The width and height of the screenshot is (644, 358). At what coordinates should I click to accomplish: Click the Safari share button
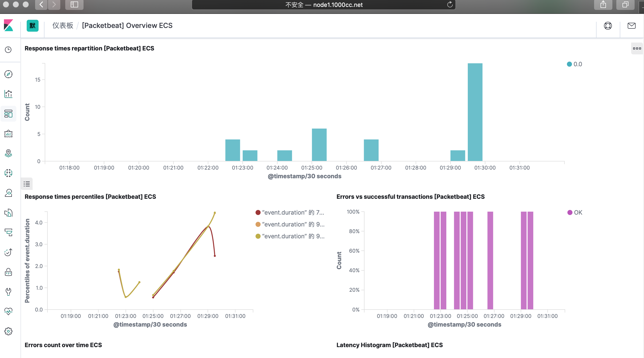(603, 4)
